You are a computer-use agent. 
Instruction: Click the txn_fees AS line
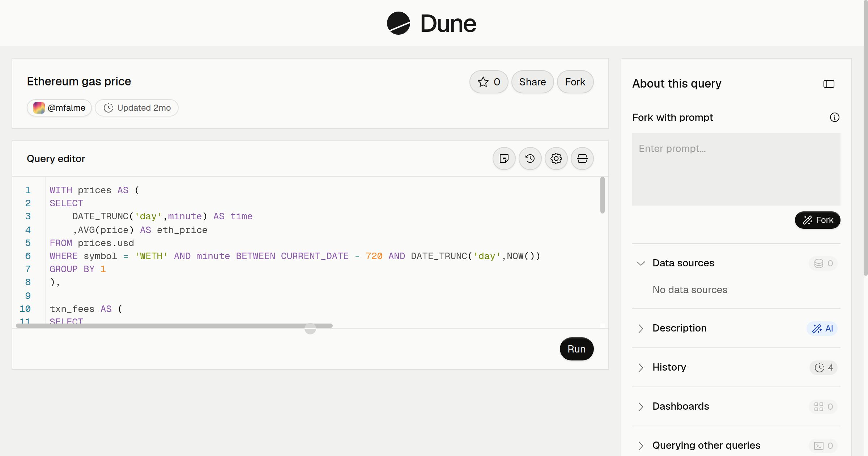pos(86,309)
